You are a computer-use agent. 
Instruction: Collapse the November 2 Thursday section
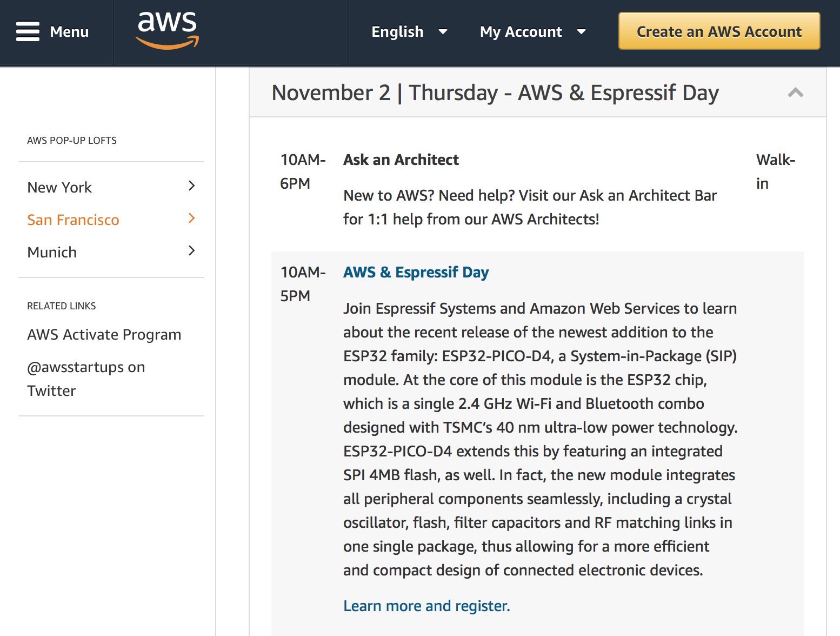coord(795,92)
